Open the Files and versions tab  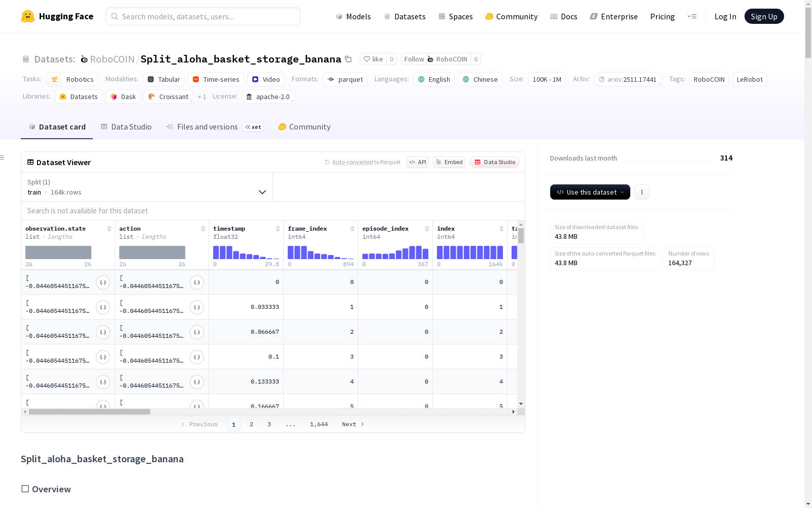click(215, 127)
